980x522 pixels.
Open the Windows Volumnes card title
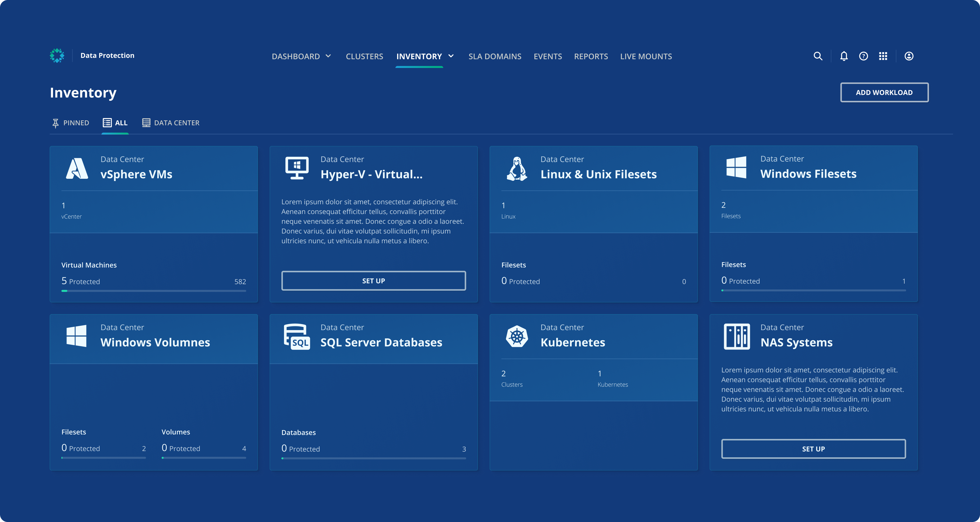[x=155, y=342]
